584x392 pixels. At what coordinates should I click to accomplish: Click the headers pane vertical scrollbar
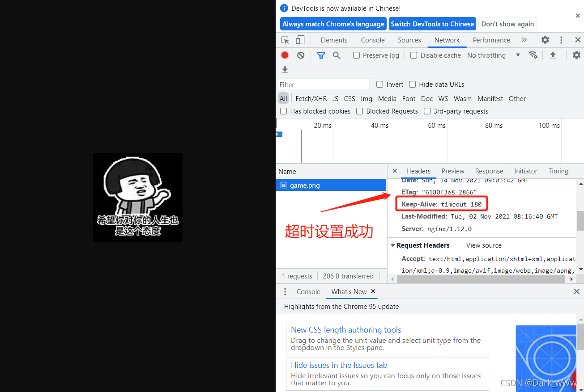pyautogui.click(x=580, y=220)
